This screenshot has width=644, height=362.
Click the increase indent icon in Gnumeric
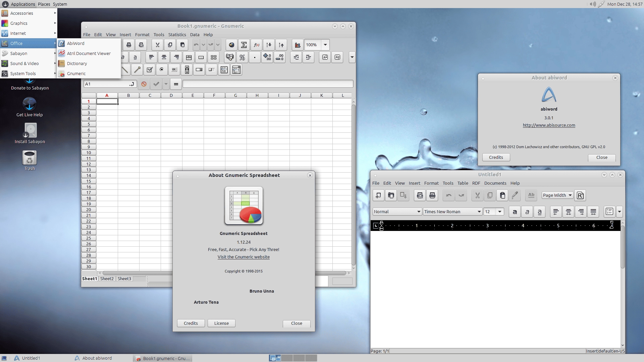[309, 57]
